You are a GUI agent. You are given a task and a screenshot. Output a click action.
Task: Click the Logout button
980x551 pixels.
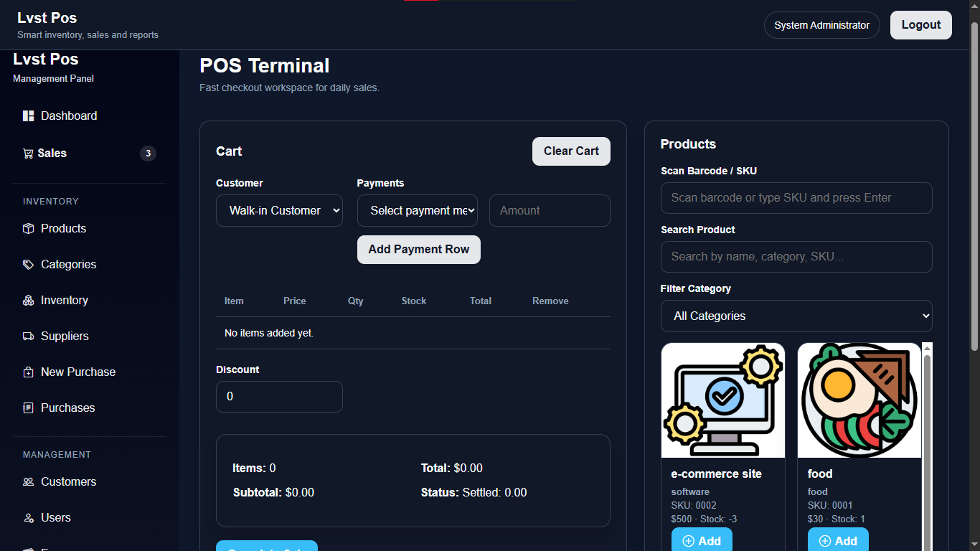click(x=920, y=24)
